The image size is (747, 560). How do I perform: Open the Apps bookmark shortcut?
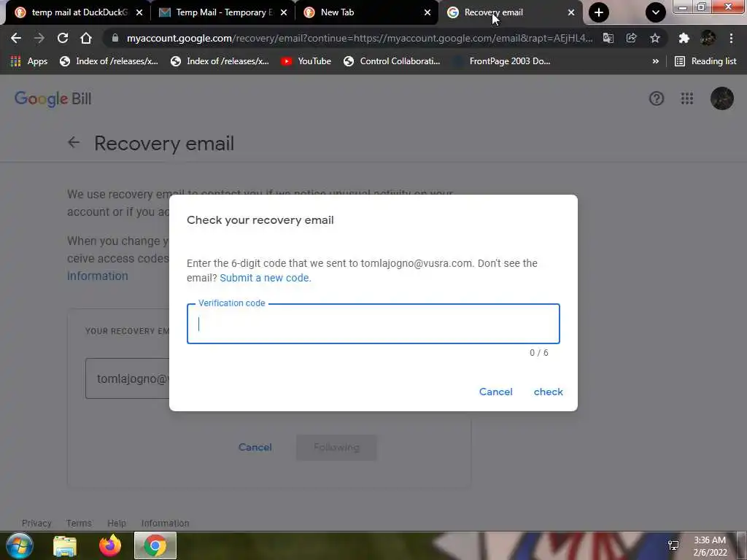[29, 61]
